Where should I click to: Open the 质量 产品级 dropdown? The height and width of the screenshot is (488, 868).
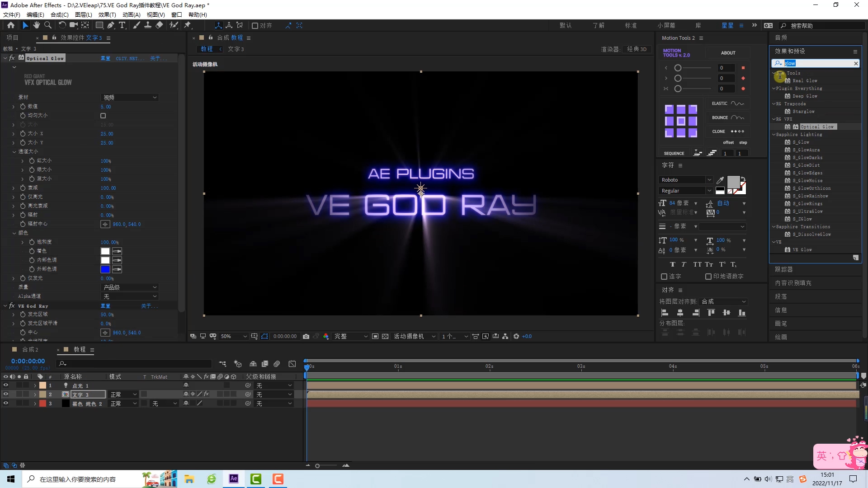130,287
